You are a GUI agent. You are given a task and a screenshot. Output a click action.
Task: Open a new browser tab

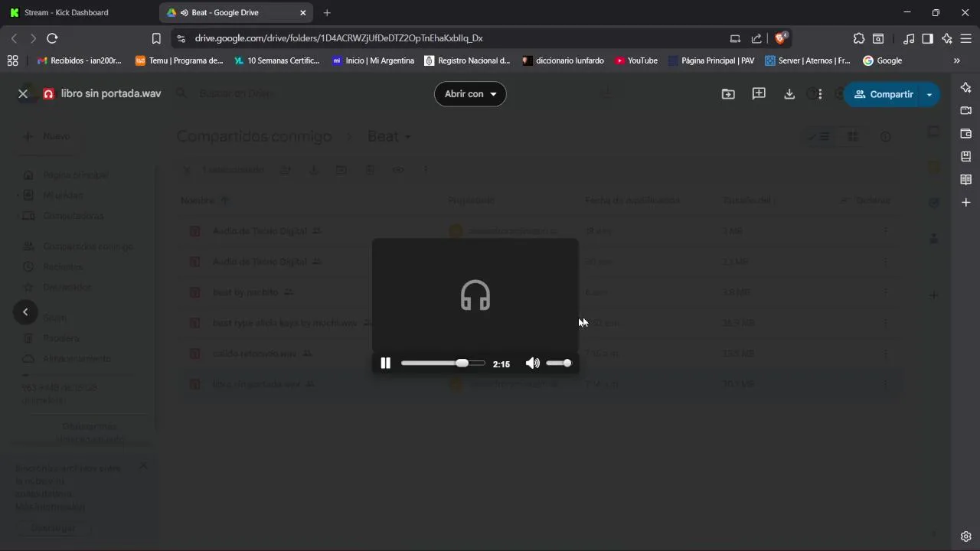click(327, 12)
